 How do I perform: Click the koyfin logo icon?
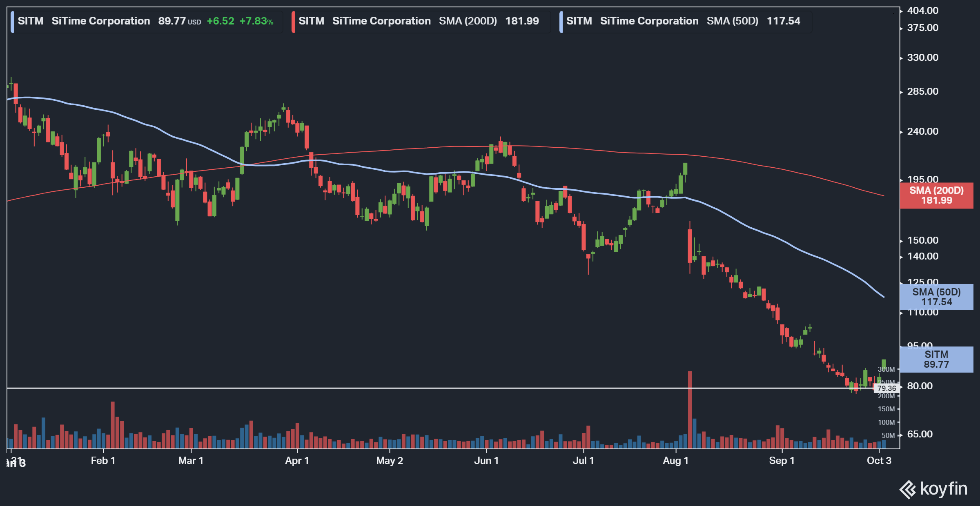tap(908, 489)
